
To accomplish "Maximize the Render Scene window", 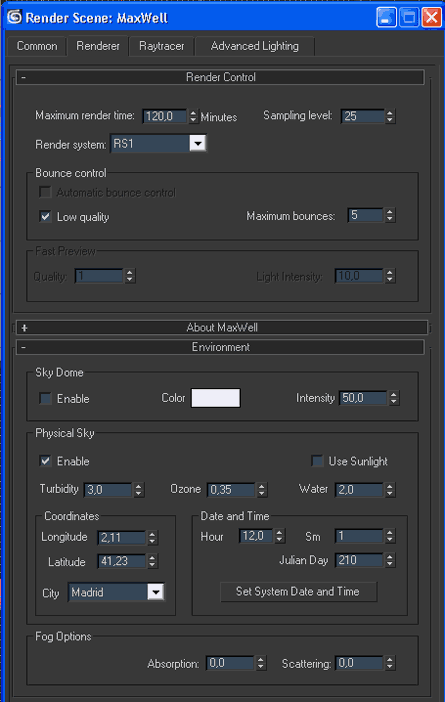I will (x=409, y=17).
